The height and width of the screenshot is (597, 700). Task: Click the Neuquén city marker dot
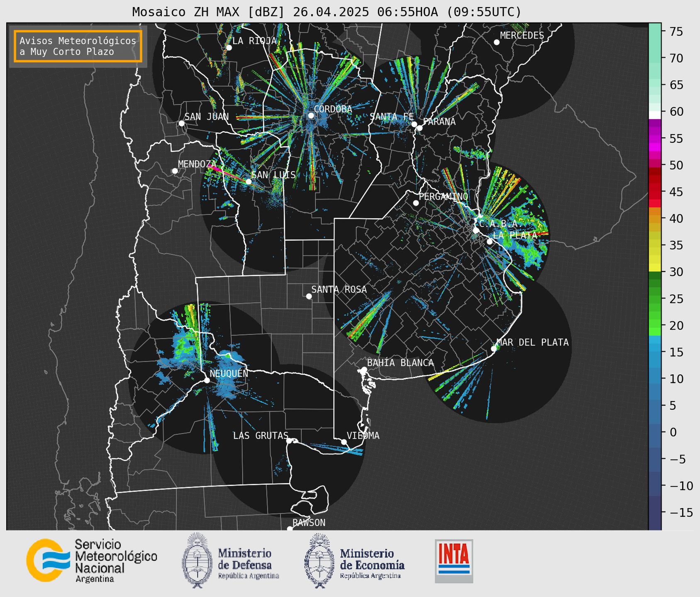[x=207, y=380]
